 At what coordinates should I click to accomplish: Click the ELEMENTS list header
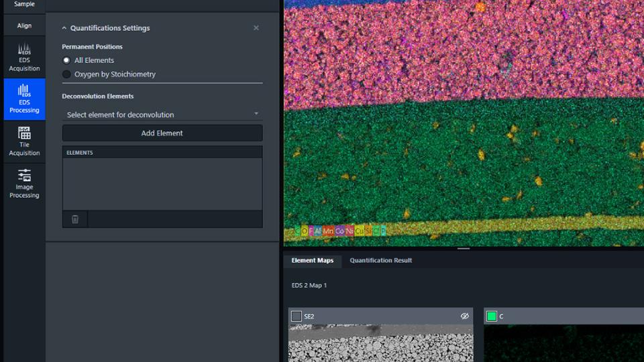pyautogui.click(x=162, y=152)
